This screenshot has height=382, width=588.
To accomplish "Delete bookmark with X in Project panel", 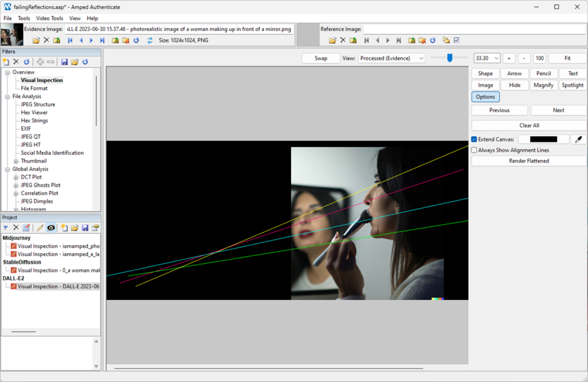I will [16, 228].
